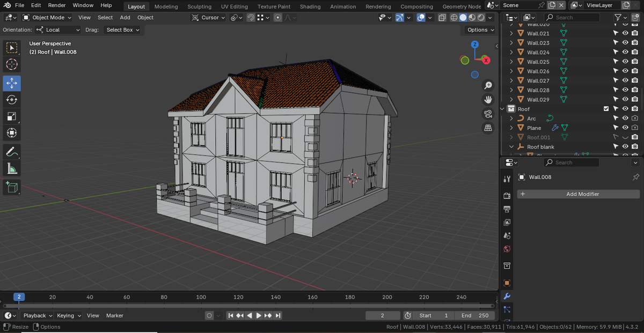Select the Transform tool

click(x=12, y=133)
